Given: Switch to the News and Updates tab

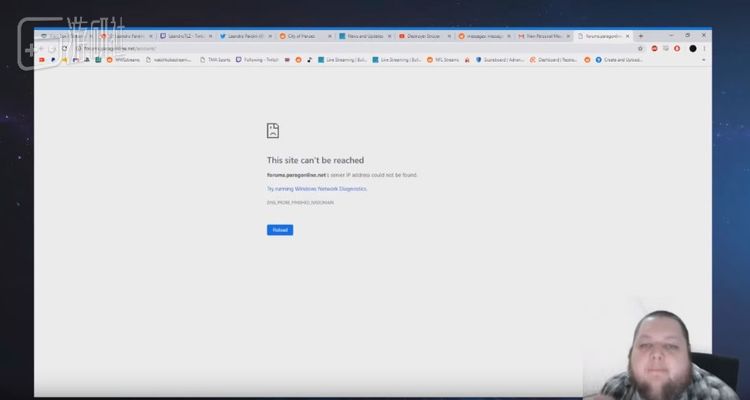Looking at the screenshot, I should tap(362, 36).
